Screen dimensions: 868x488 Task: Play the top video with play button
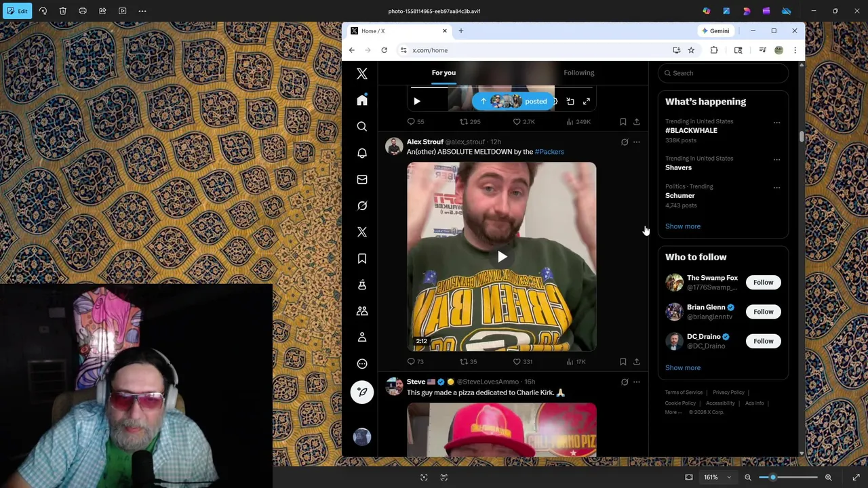tap(417, 102)
